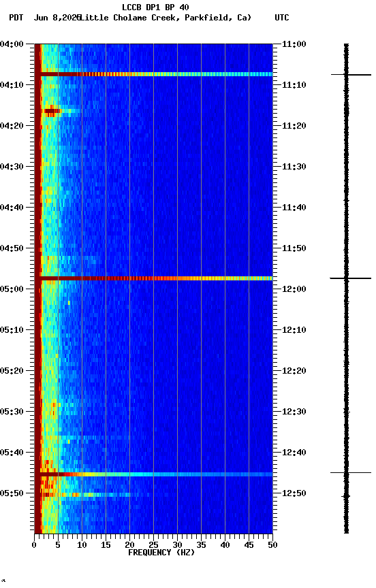Click the broadband event band near 12:45 UTC
The image size is (376, 588).
click(x=153, y=474)
